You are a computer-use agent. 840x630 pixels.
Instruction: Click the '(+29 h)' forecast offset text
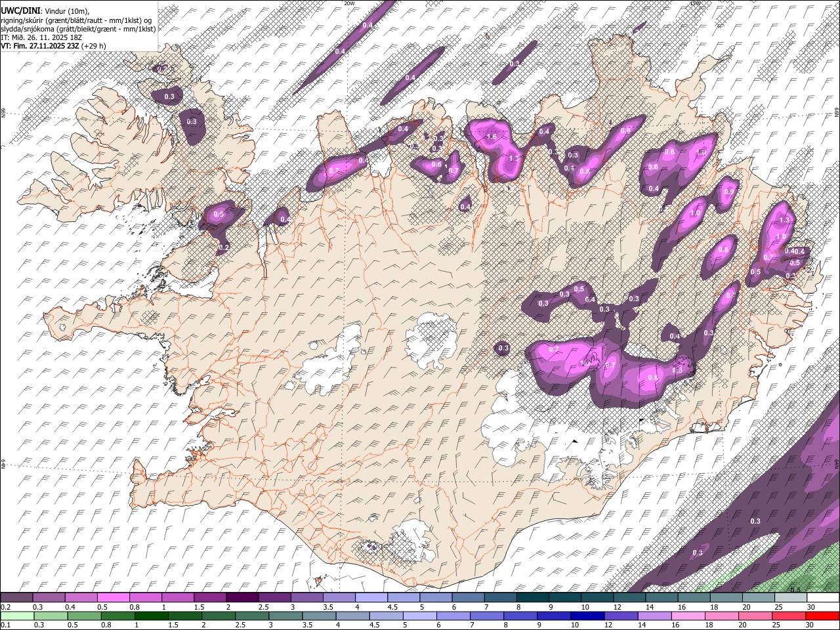94,46
